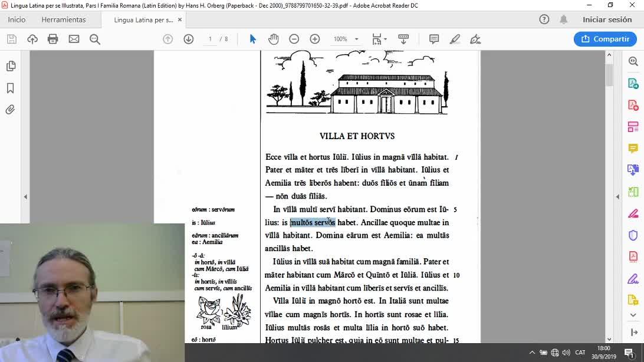Click the heading 'VILLA ET HORTVS'
Screen dimensions: 644x362
click(x=357, y=136)
